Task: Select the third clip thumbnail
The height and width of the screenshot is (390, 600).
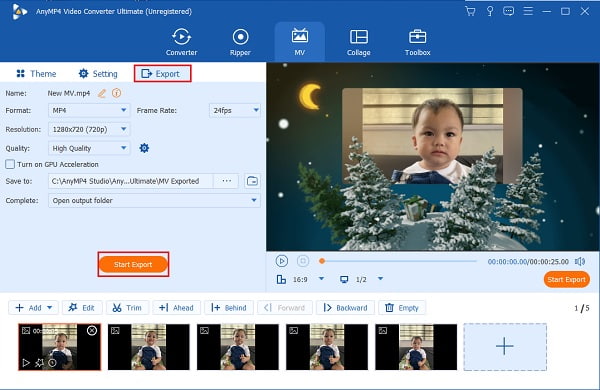Action: (238, 347)
